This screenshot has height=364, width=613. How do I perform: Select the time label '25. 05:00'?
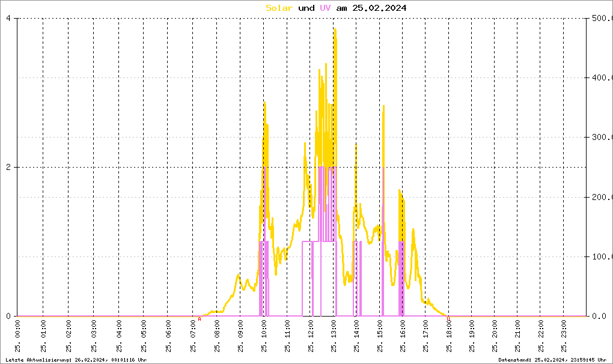tap(144, 336)
